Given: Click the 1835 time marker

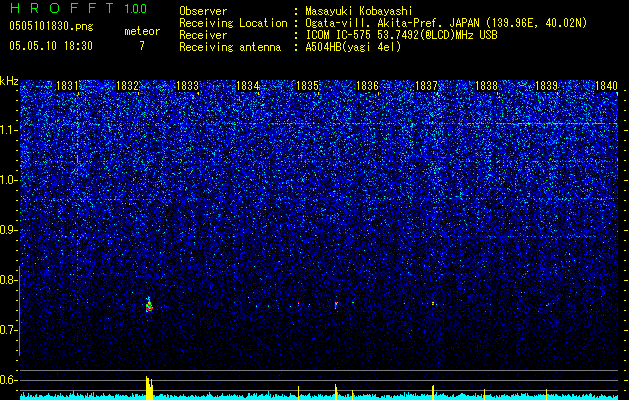Looking at the screenshot, I should [x=307, y=85].
